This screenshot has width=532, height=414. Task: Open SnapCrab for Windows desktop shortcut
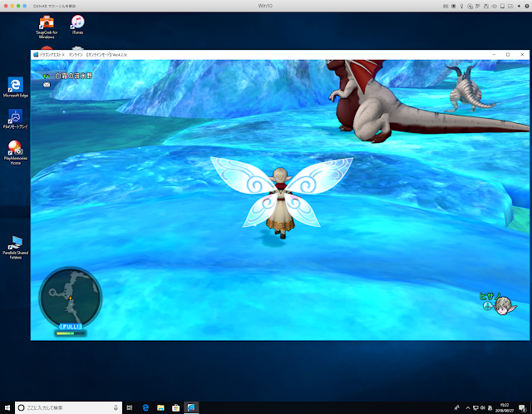click(x=47, y=27)
